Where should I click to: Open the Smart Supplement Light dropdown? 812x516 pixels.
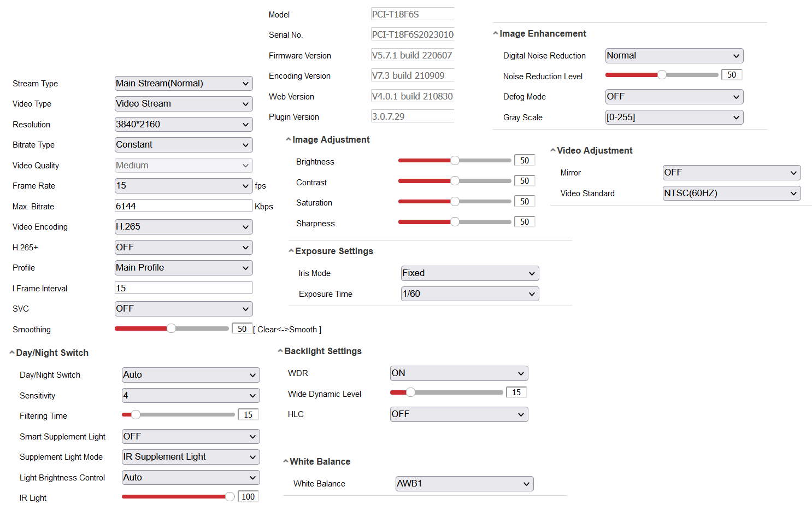coord(191,437)
